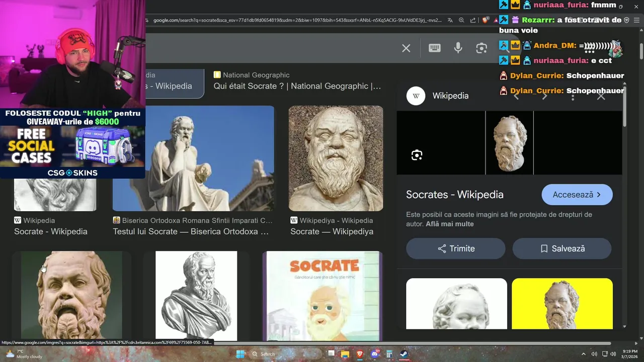The image size is (644, 362).
Task: Click the browser address bar URL
Action: pyautogui.click(x=297, y=20)
